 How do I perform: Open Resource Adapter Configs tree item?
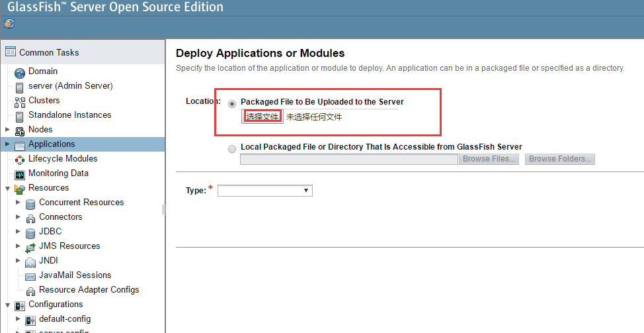pyautogui.click(x=89, y=290)
